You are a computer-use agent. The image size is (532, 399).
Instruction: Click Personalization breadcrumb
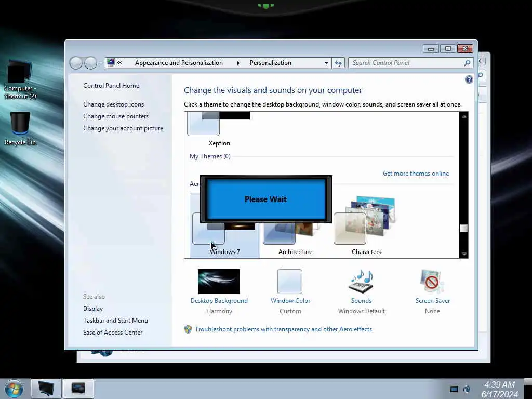coord(270,63)
